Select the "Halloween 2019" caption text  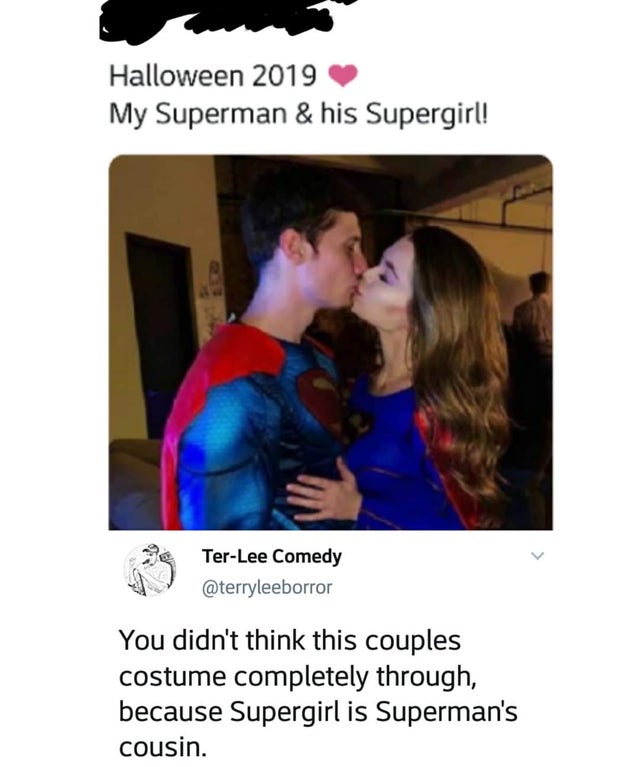(211, 75)
